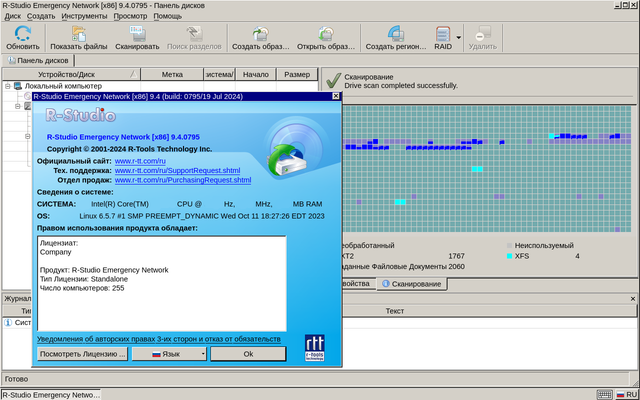Click the license info text box

[x=162, y=283]
